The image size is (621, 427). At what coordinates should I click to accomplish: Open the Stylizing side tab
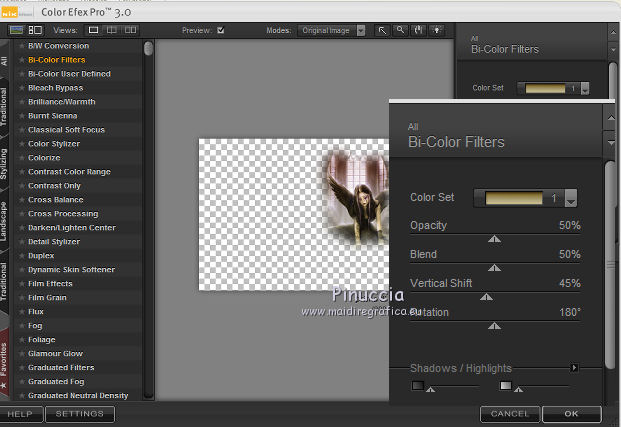(4, 164)
